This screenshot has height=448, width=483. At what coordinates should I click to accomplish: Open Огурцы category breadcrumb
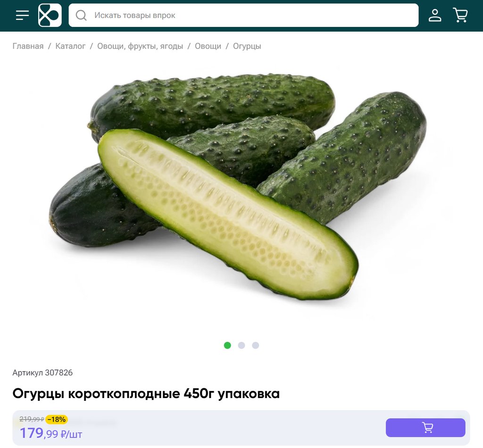click(x=247, y=46)
